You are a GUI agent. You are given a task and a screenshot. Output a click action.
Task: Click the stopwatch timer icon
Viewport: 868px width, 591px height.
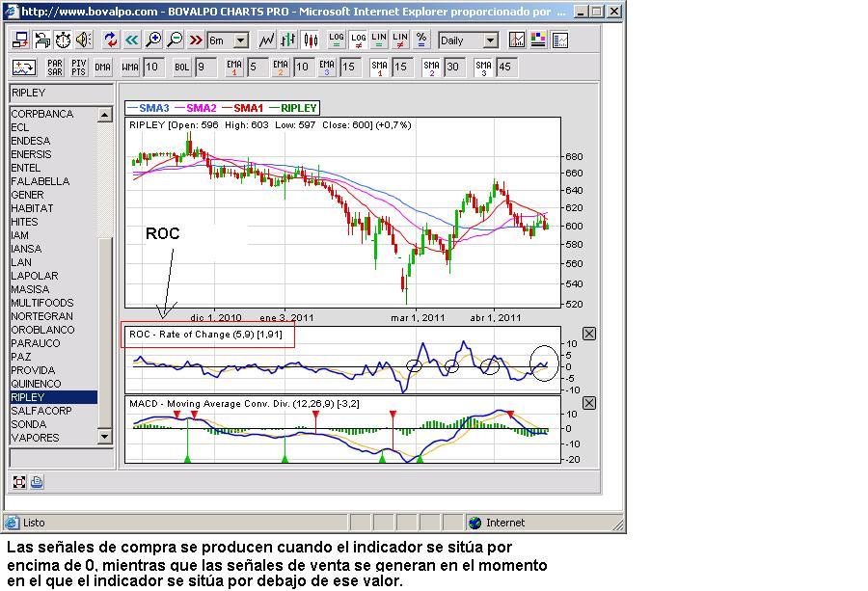(63, 40)
